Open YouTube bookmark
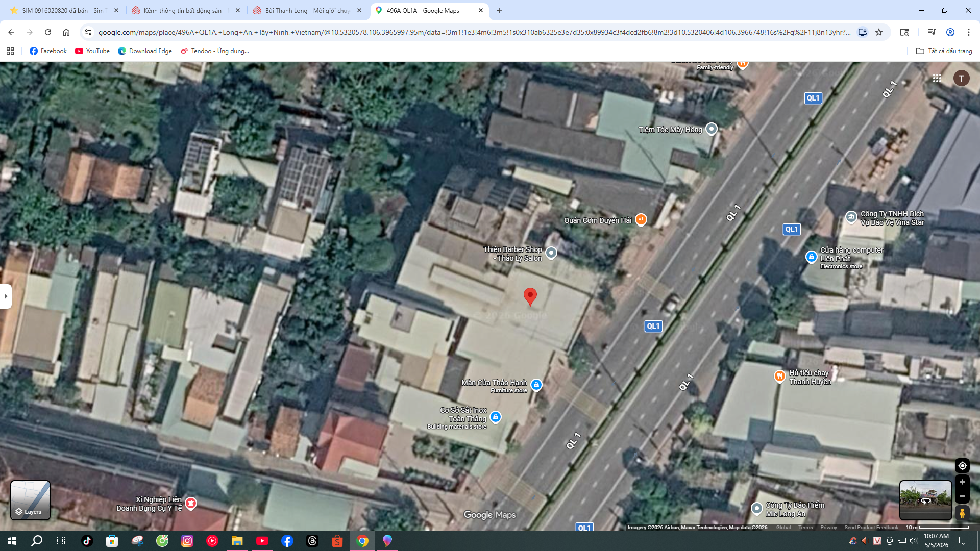The height and width of the screenshot is (551, 980). click(x=92, y=51)
